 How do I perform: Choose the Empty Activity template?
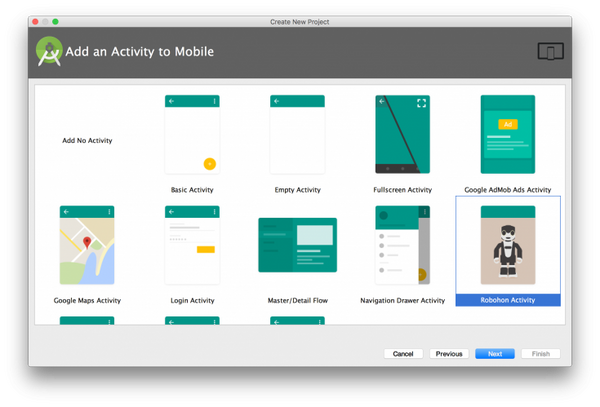click(296, 136)
